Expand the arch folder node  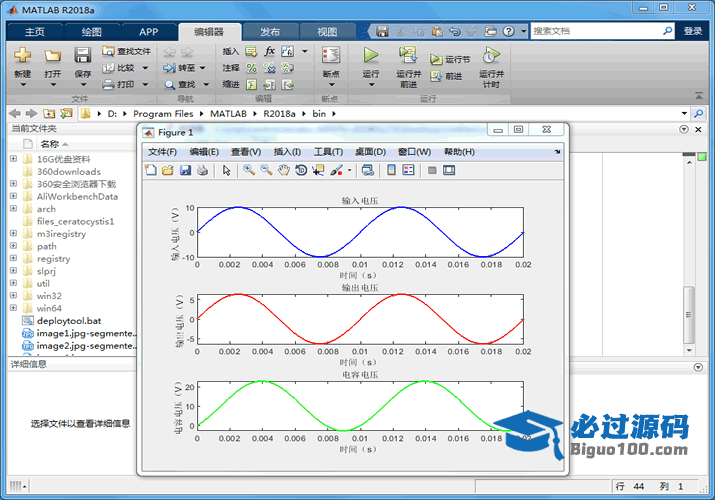(x=13, y=208)
